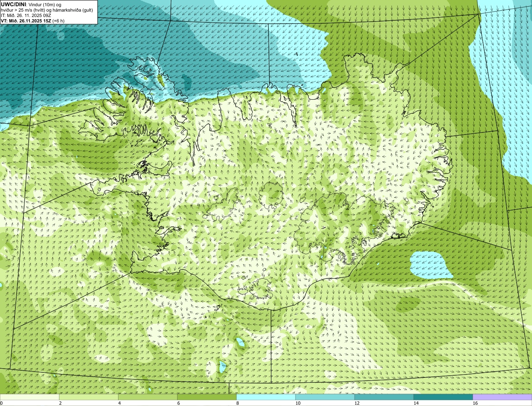This screenshot has height=406, width=532.
Task: Click legend tick label "2"
Action: [x=60, y=403]
